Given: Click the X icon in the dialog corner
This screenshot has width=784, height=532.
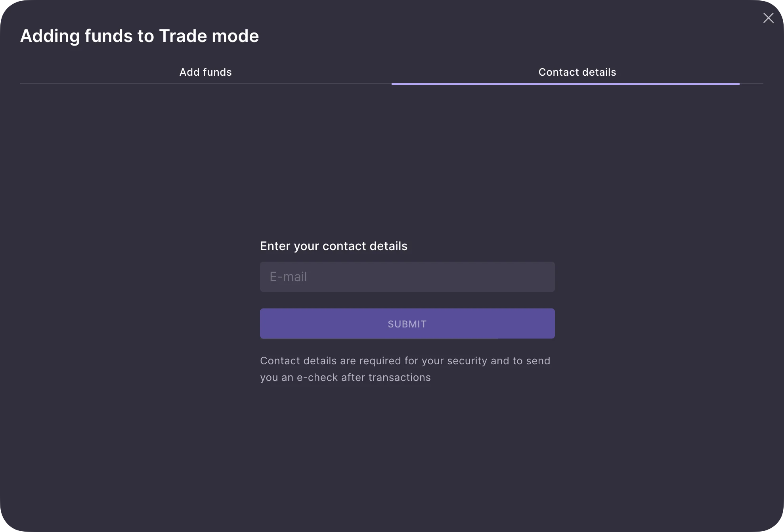Looking at the screenshot, I should click(x=768, y=18).
